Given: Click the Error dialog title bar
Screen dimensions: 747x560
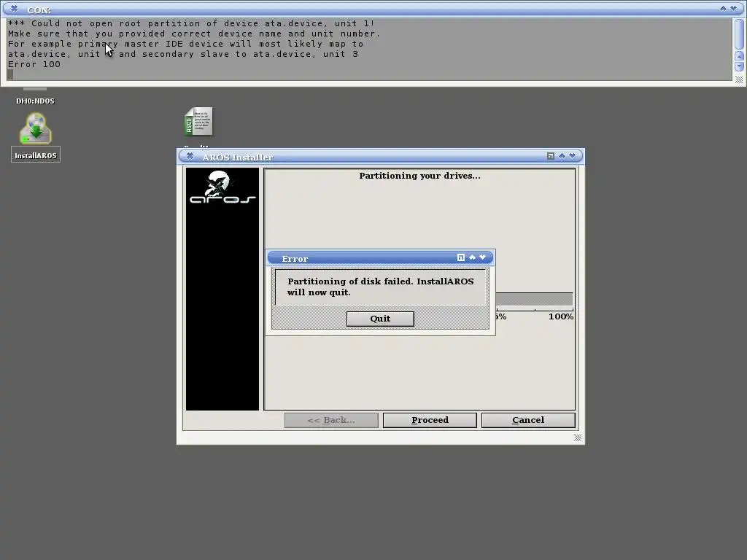Looking at the screenshot, I should click(x=380, y=258).
